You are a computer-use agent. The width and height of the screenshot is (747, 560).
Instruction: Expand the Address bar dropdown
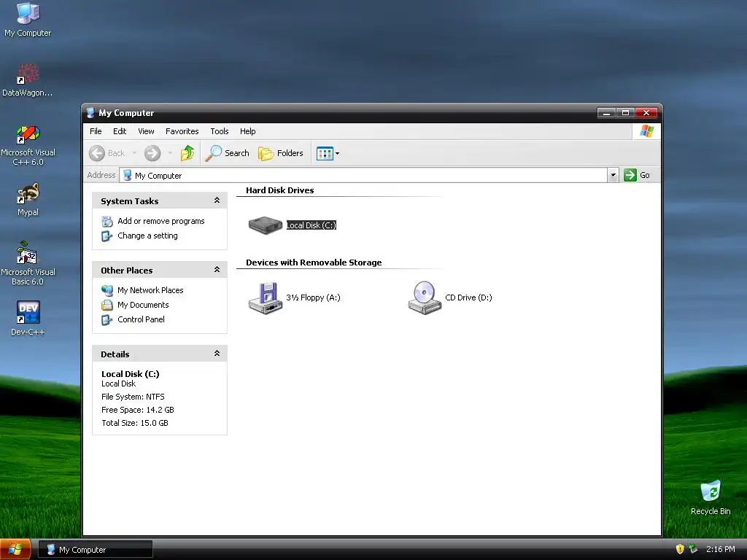click(613, 175)
